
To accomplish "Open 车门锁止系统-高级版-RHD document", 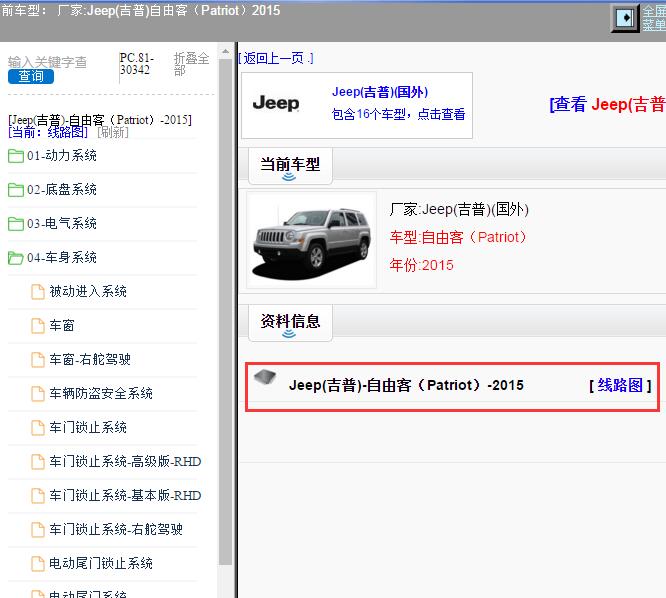I will coord(125,462).
